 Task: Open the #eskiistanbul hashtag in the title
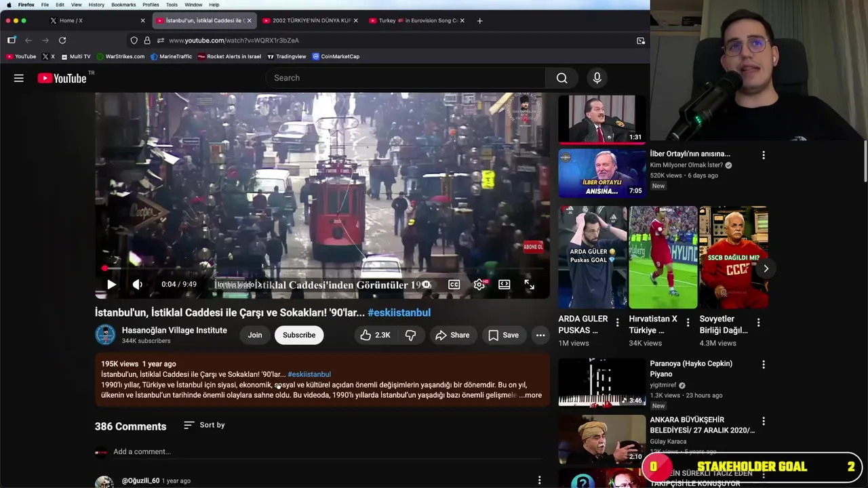point(399,312)
